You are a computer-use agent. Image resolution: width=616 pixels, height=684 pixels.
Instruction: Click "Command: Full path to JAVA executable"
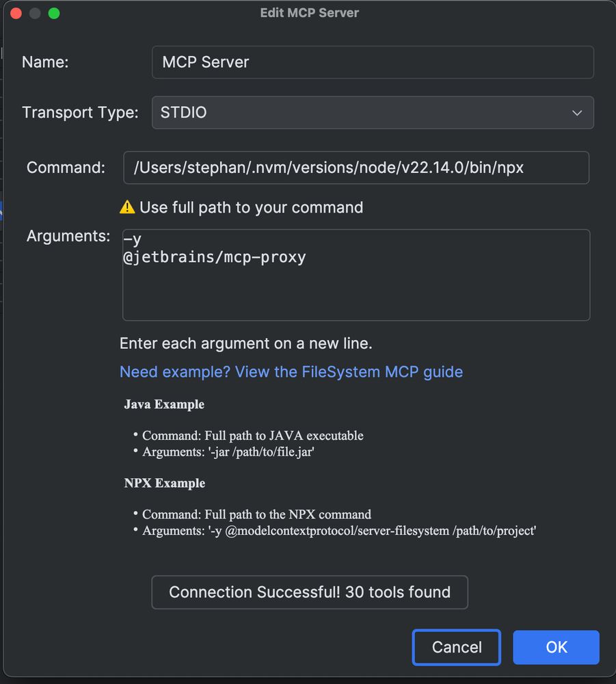(253, 435)
